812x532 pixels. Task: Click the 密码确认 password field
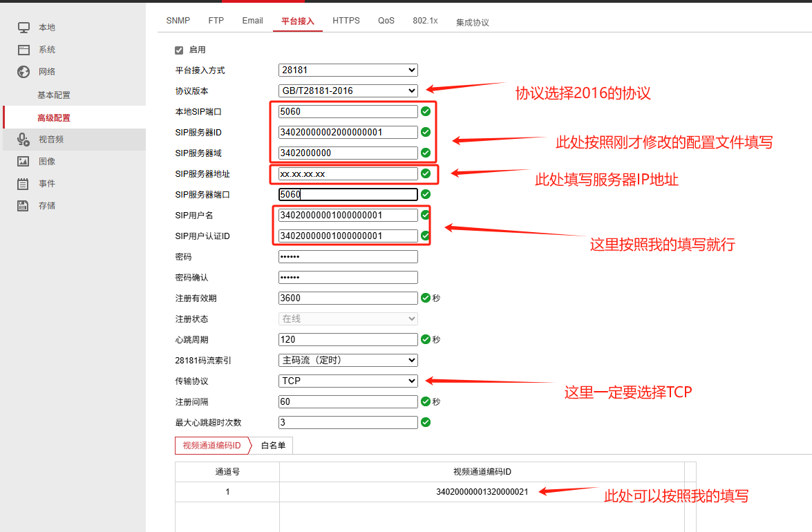pos(348,277)
